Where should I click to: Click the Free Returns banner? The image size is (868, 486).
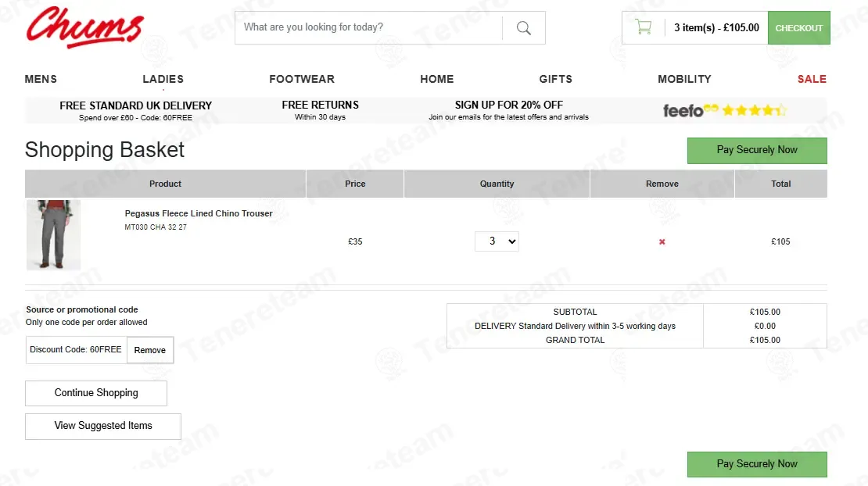[x=320, y=110]
